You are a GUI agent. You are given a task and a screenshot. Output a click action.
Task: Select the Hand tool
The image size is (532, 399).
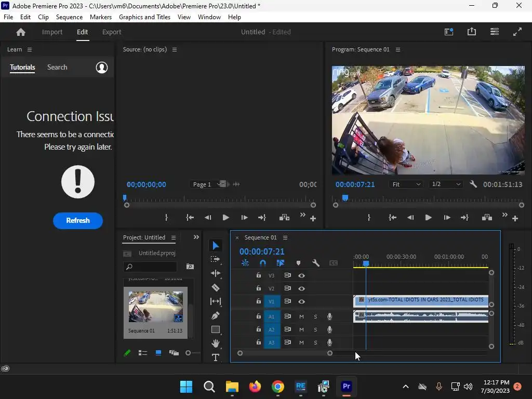tap(216, 343)
